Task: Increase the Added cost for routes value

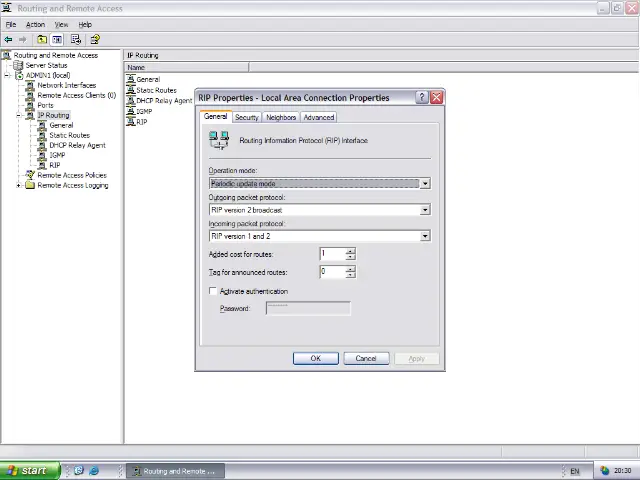Action: click(350, 251)
